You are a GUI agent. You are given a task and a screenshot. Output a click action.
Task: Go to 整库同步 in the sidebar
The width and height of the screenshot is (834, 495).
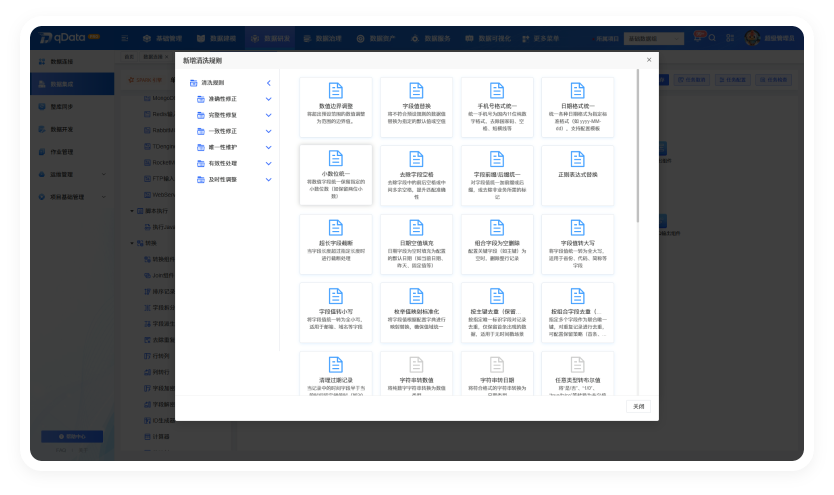(72, 107)
